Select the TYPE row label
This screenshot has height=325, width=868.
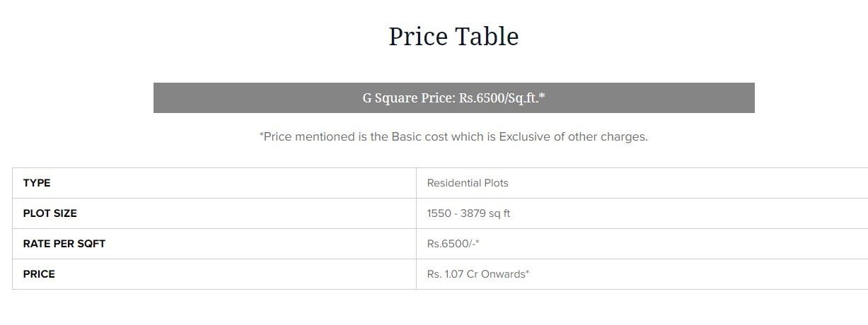(x=37, y=183)
